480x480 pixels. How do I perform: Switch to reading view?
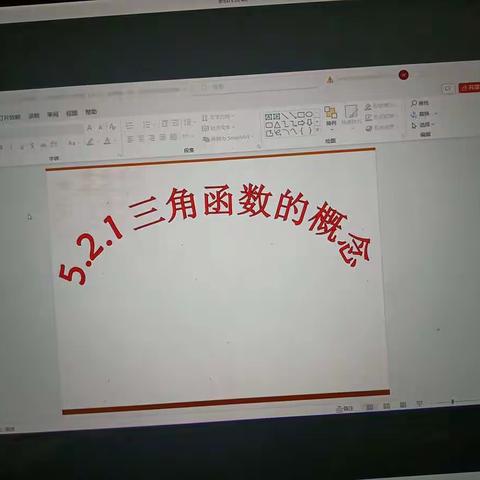coord(403,405)
